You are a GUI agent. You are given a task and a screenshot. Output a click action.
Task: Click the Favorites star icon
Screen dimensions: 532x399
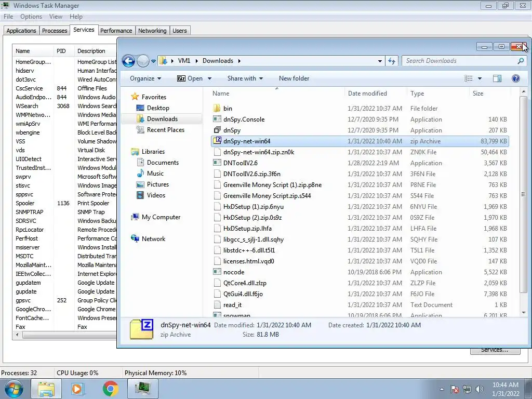pos(135,97)
